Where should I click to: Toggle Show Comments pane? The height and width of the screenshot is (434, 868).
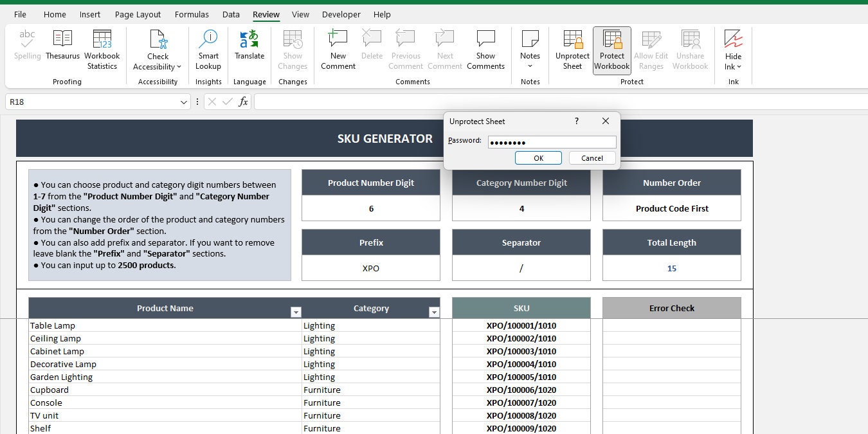[485, 48]
